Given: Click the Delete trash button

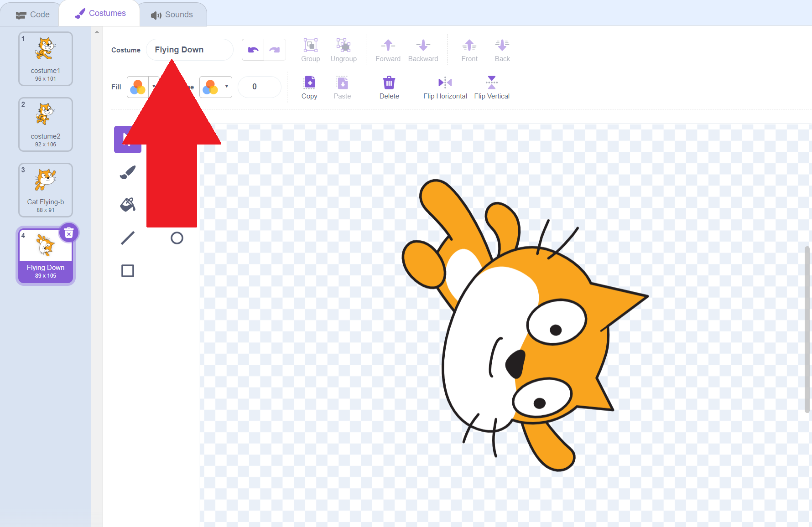Looking at the screenshot, I should [x=389, y=88].
